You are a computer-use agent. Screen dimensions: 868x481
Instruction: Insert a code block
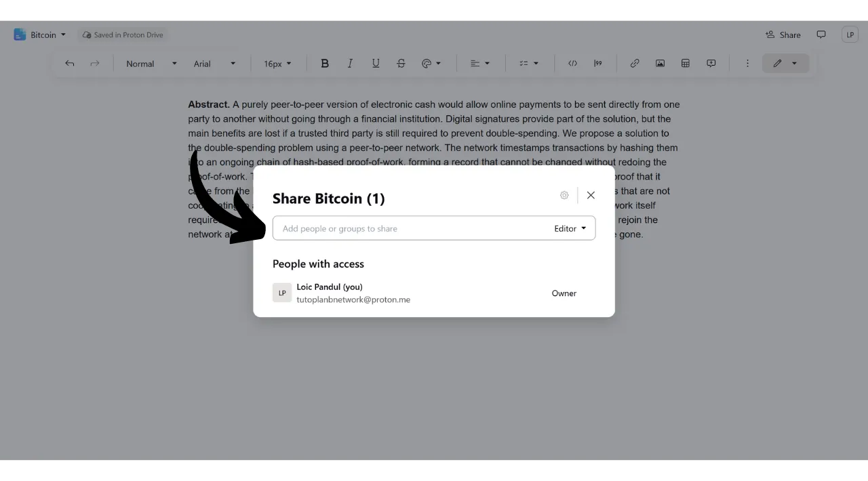573,64
